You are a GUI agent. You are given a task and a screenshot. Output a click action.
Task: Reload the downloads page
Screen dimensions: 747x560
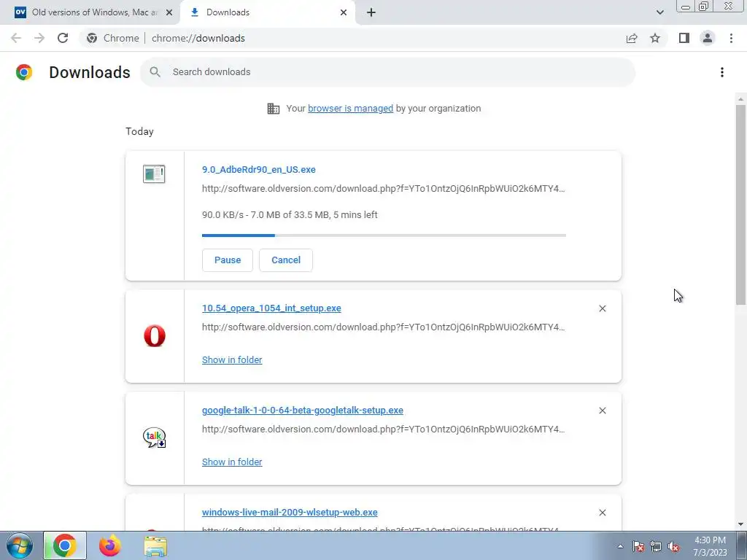(x=63, y=38)
